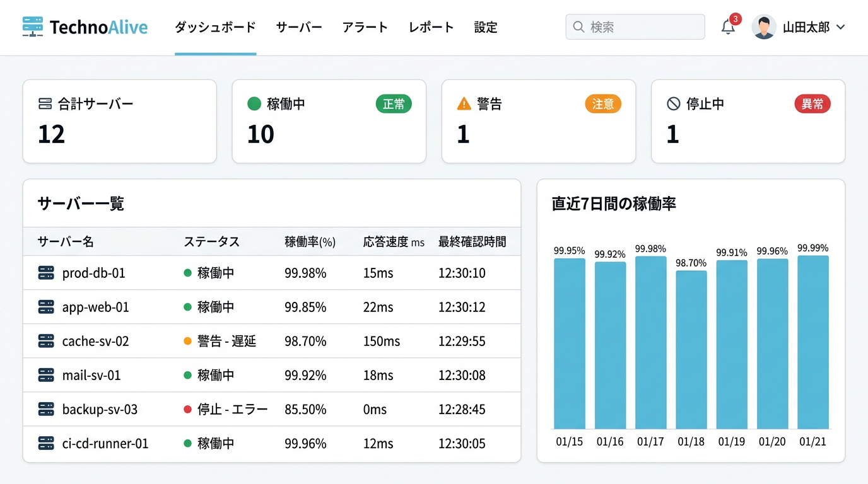This screenshot has width=868, height=484.
Task: Click the orange status dot for cache-sv-02
Action: click(x=188, y=341)
